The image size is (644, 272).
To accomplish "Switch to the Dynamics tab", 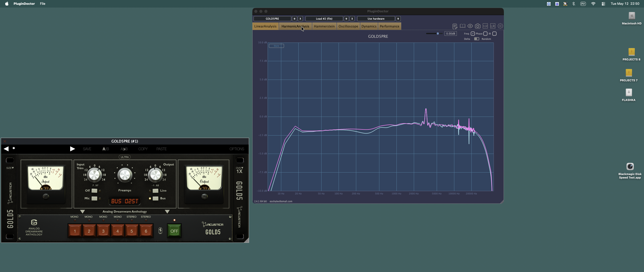I will click(x=369, y=26).
